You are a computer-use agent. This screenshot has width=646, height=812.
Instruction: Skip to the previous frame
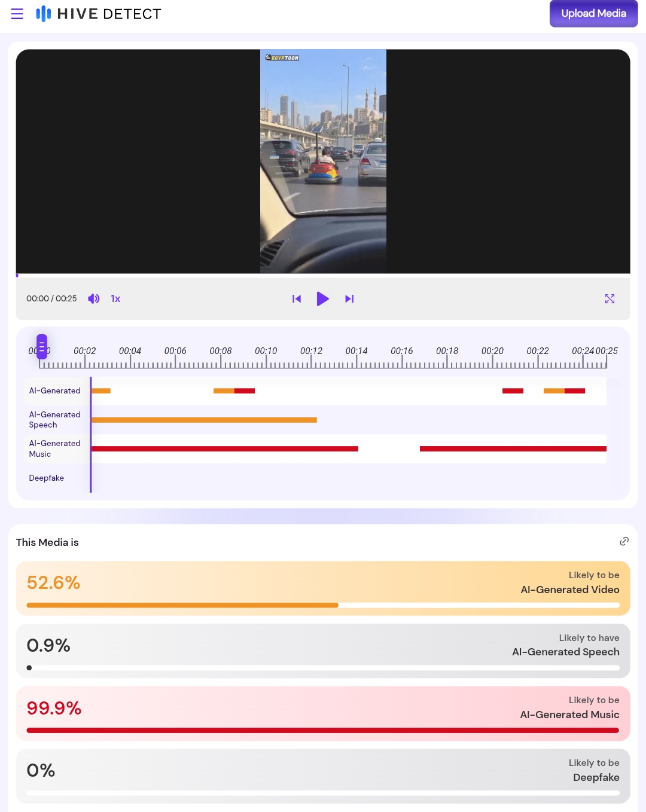click(x=297, y=298)
